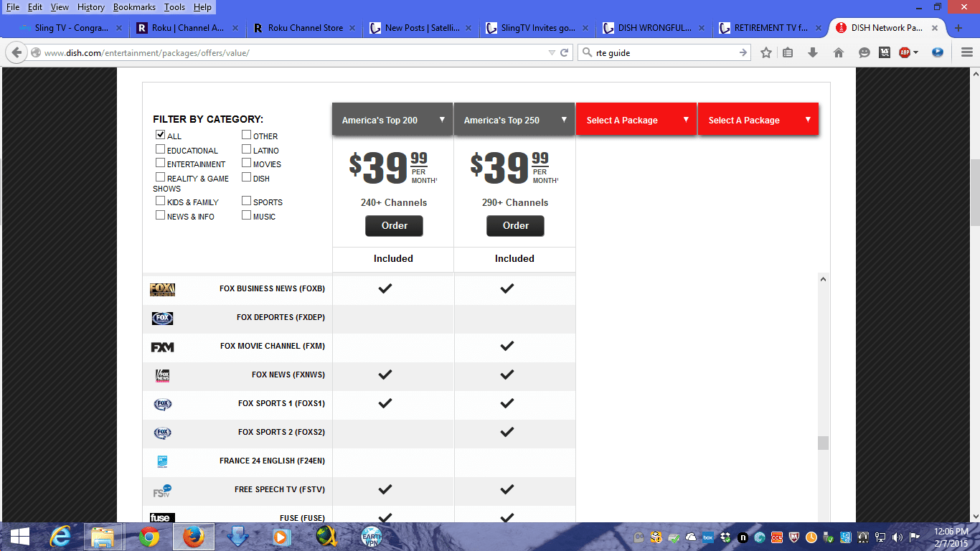
Task: Open the Firefox downloads arrow
Action: 813,52
